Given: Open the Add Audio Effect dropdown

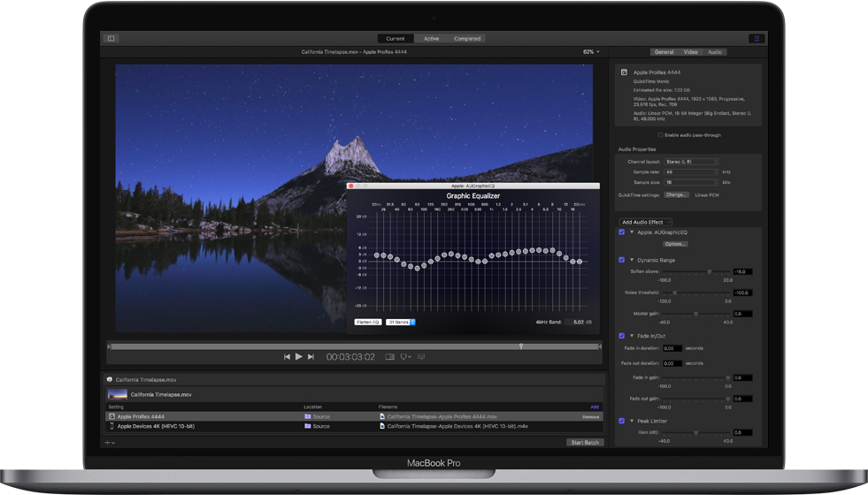Looking at the screenshot, I should coord(645,222).
